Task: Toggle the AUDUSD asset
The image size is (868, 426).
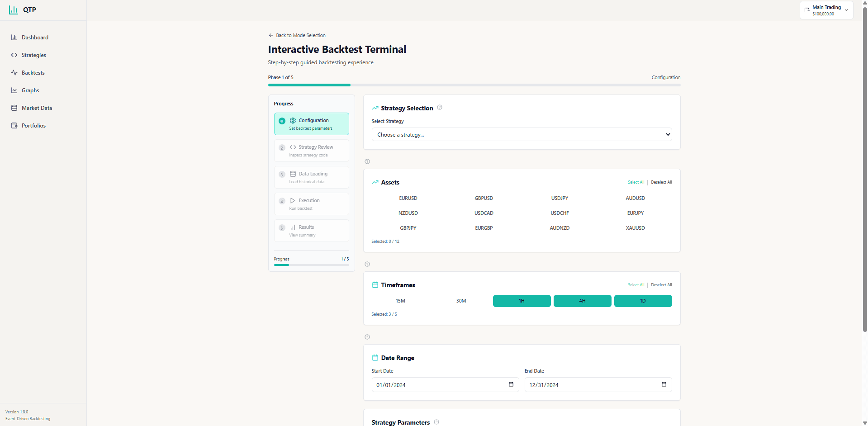Action: click(635, 198)
